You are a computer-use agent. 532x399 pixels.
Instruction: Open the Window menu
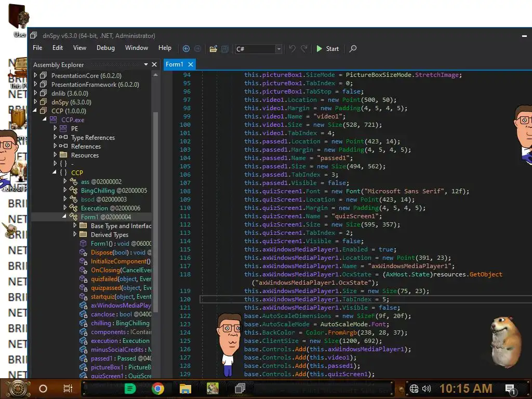(x=137, y=48)
